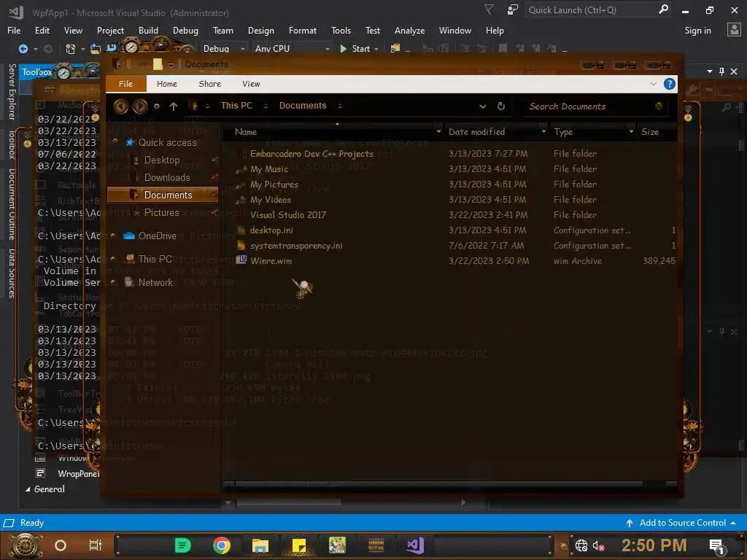Open the Analyze menu
This screenshot has height=560, width=747.
coord(409,31)
